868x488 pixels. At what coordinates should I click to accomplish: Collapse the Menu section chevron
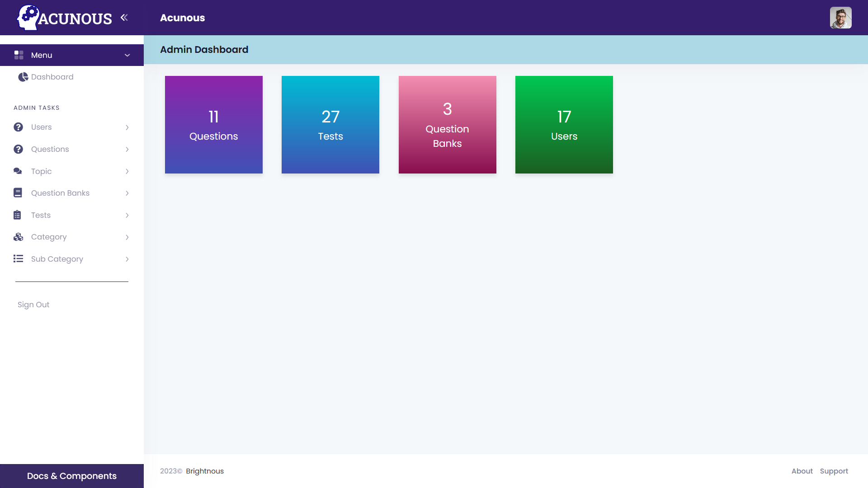point(127,55)
